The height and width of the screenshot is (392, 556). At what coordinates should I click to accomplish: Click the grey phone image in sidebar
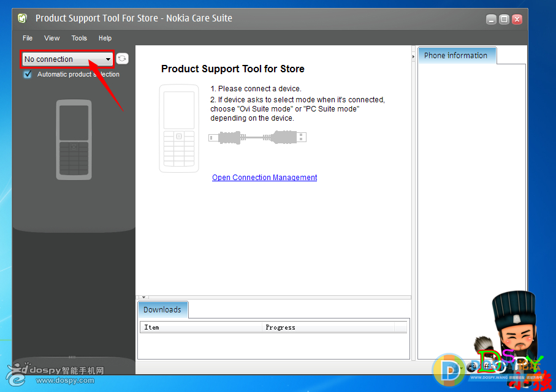pos(74,140)
